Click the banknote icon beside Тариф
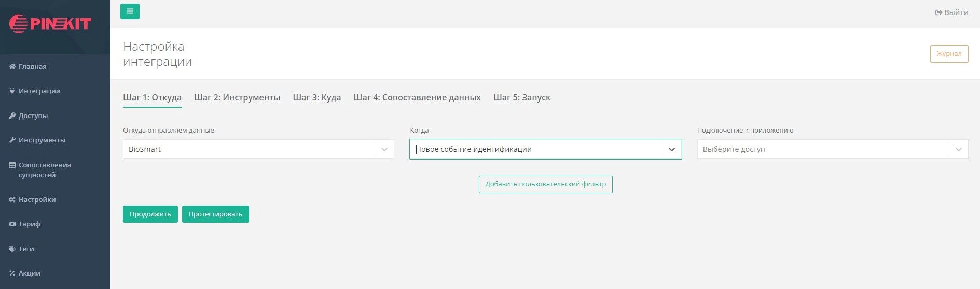 12,224
